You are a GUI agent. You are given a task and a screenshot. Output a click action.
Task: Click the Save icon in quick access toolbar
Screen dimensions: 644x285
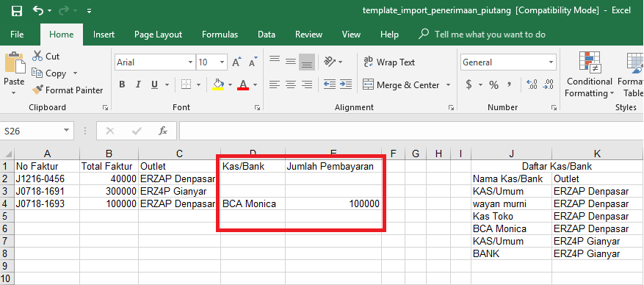click(17, 11)
